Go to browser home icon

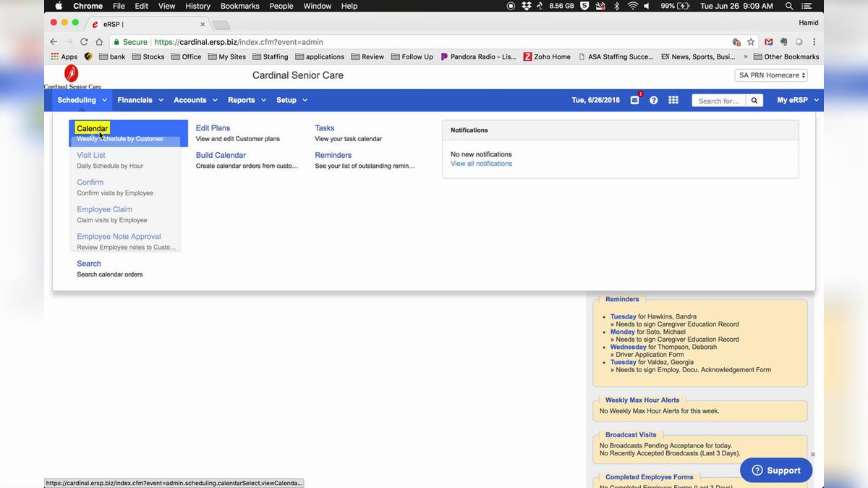click(99, 42)
